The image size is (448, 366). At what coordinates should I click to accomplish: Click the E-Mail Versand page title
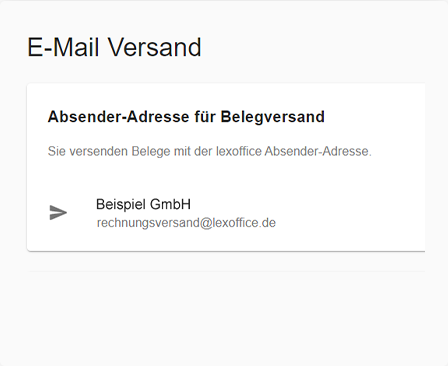click(x=114, y=47)
